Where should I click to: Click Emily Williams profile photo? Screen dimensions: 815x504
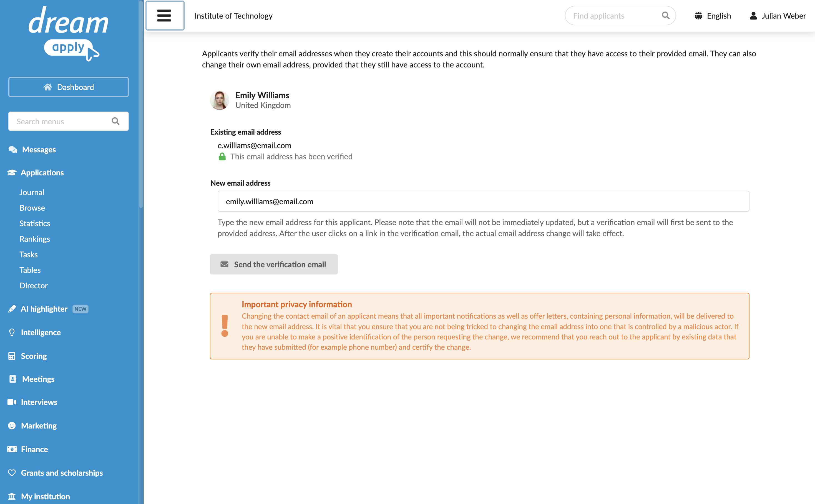219,100
